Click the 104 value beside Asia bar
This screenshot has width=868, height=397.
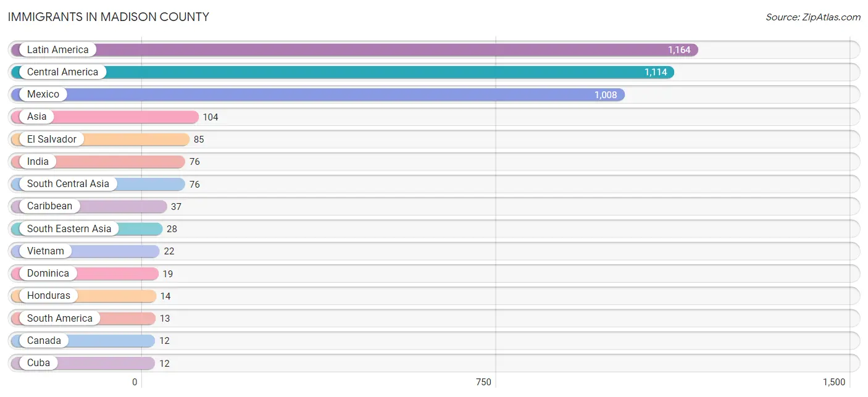click(211, 117)
